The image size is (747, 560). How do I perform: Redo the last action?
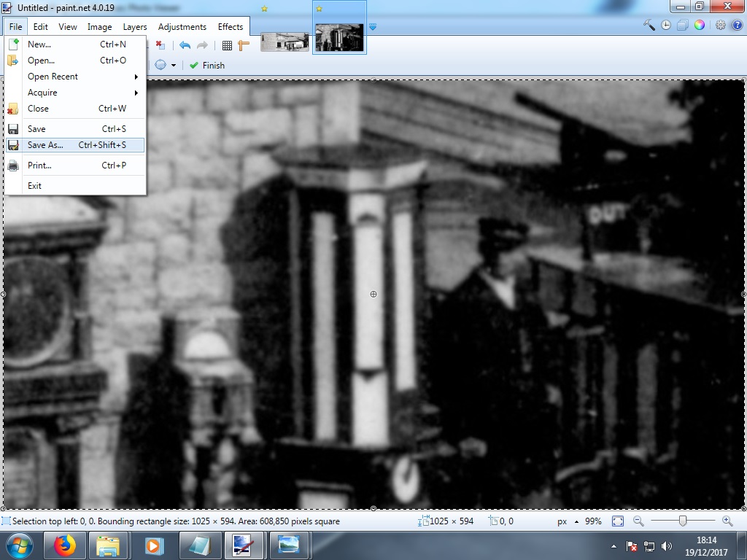point(201,44)
